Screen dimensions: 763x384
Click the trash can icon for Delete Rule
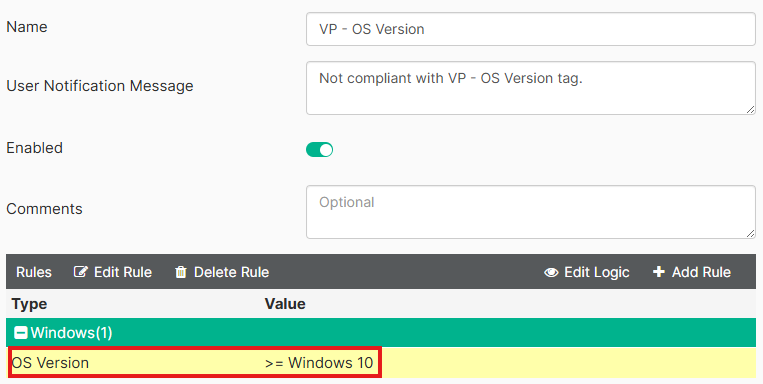tap(181, 272)
